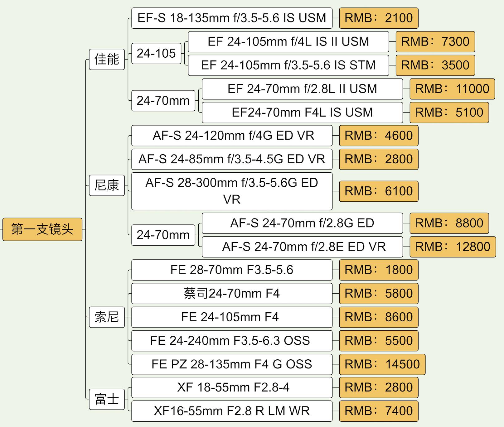Click the 蔡司24-70mm F4 node

(x=232, y=294)
